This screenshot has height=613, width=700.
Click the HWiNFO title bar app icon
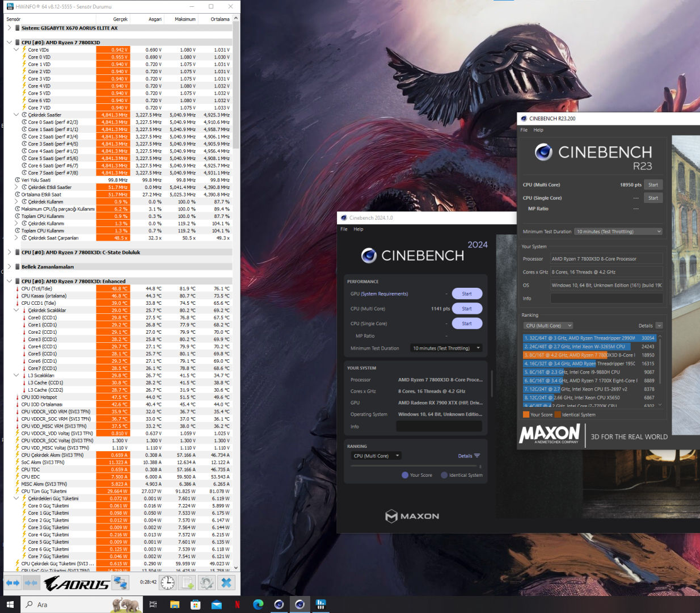pyautogui.click(x=10, y=6)
